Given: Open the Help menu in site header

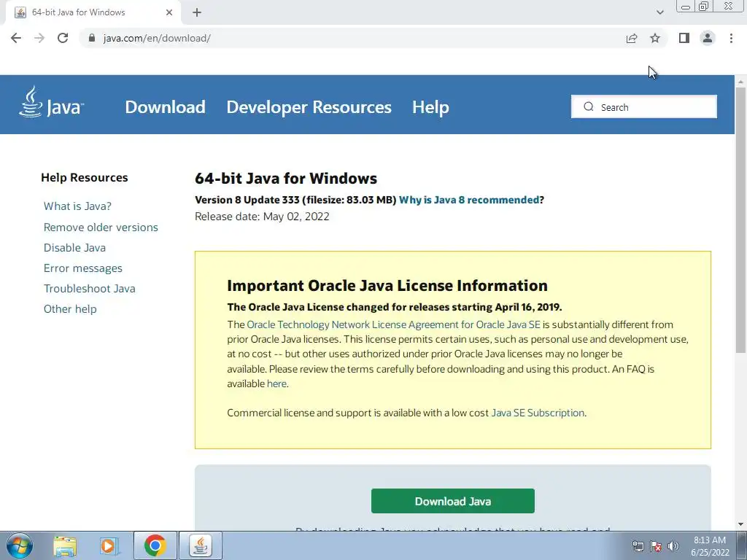Looking at the screenshot, I should pos(430,107).
